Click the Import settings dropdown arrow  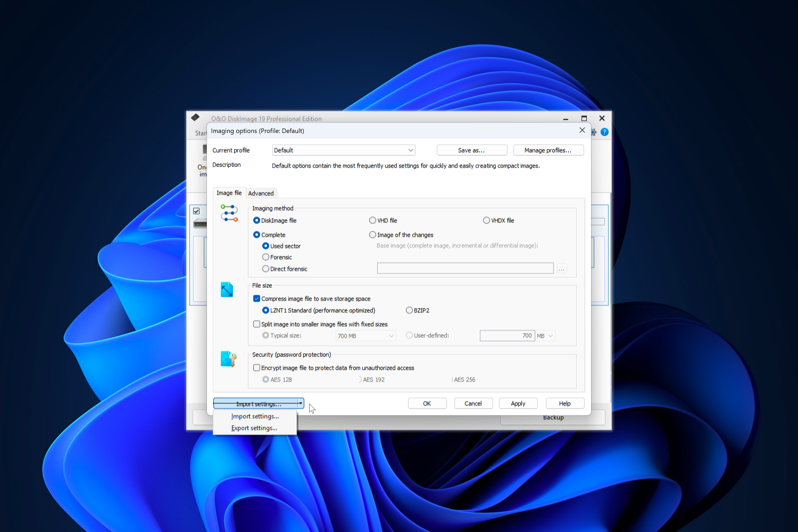[x=301, y=404]
